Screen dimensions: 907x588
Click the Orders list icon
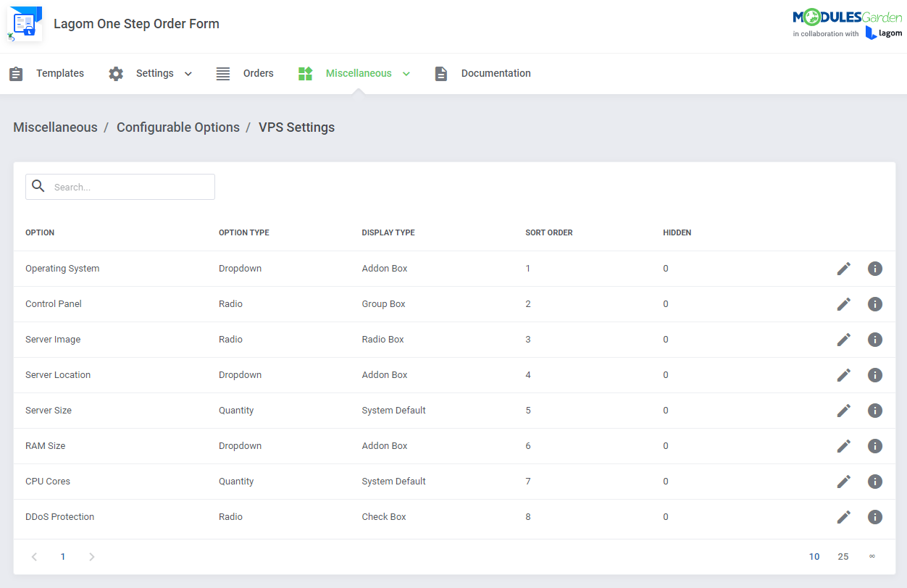[222, 73]
